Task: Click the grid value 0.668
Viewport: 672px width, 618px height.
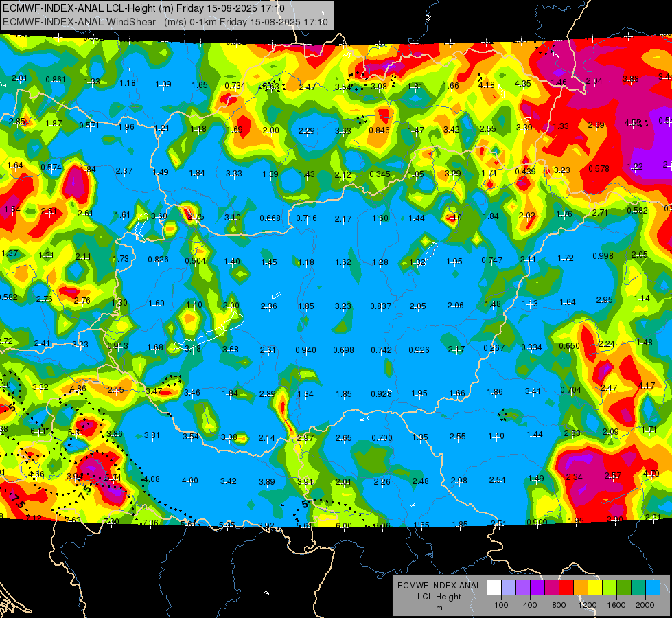Action: point(270,218)
